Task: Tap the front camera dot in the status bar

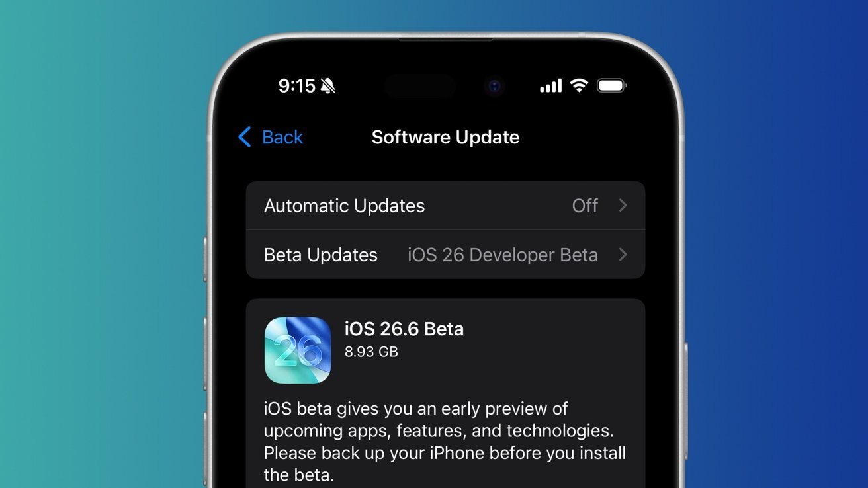Action: tap(494, 86)
